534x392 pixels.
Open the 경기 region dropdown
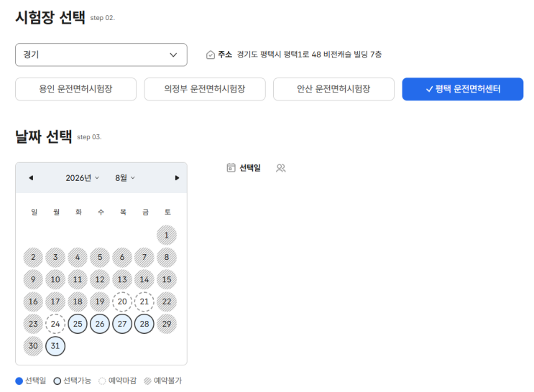(101, 55)
